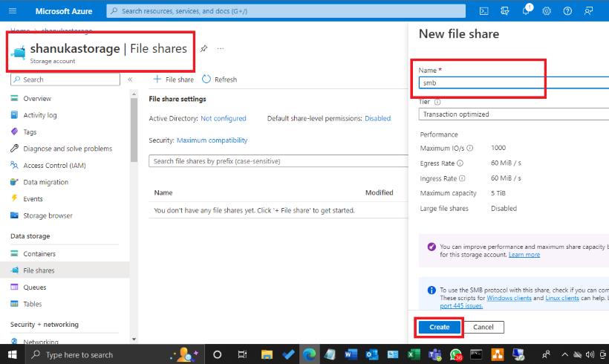The height and width of the screenshot is (364, 609).
Task: Show hidden system tray icons
Action: pyautogui.click(x=564, y=354)
